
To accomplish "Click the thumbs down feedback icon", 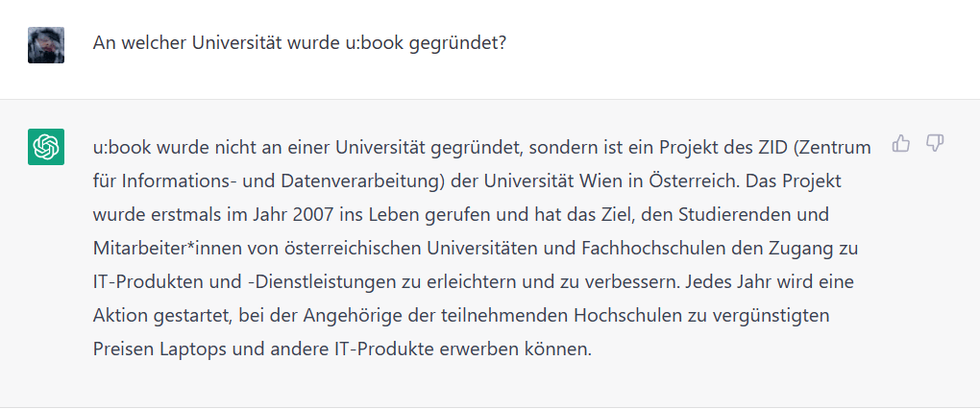I will click(x=934, y=144).
